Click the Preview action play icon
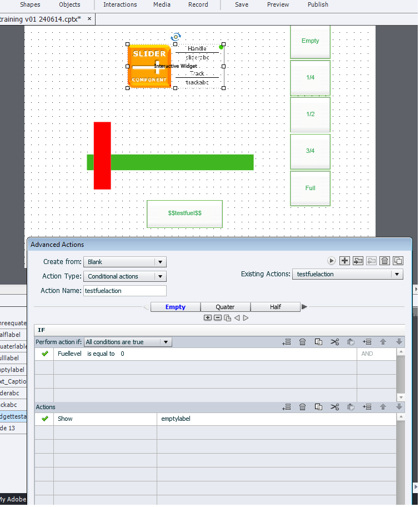This screenshot has height=507, width=420. [x=333, y=262]
